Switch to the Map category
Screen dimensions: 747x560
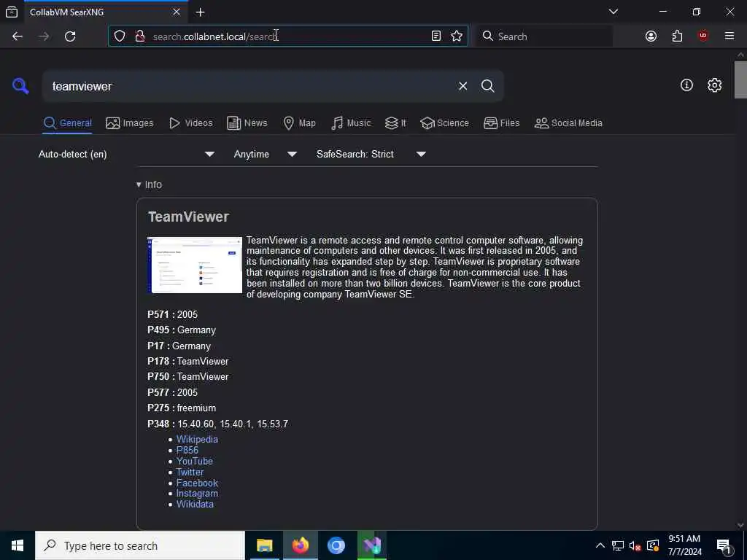click(299, 122)
